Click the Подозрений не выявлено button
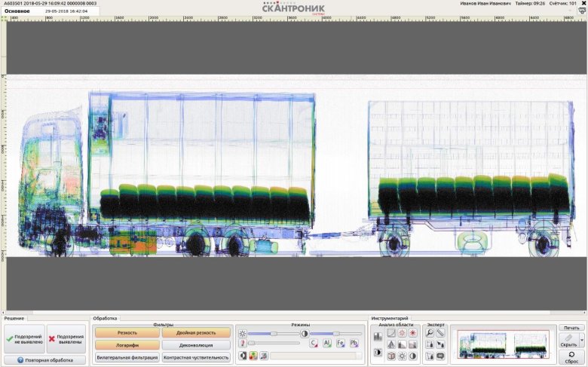The image size is (588, 367). (24, 340)
